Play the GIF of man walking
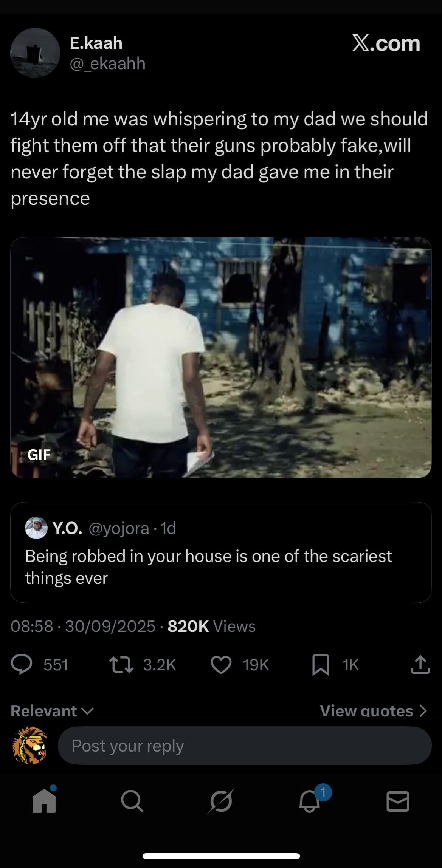Image resolution: width=442 pixels, height=868 pixels. [221, 357]
